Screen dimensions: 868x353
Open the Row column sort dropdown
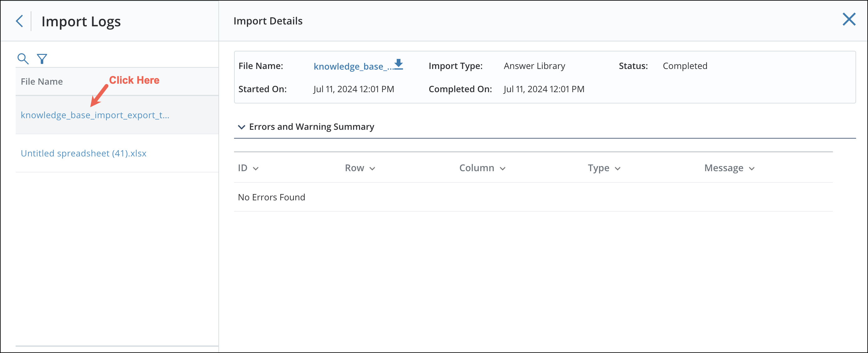[373, 168]
